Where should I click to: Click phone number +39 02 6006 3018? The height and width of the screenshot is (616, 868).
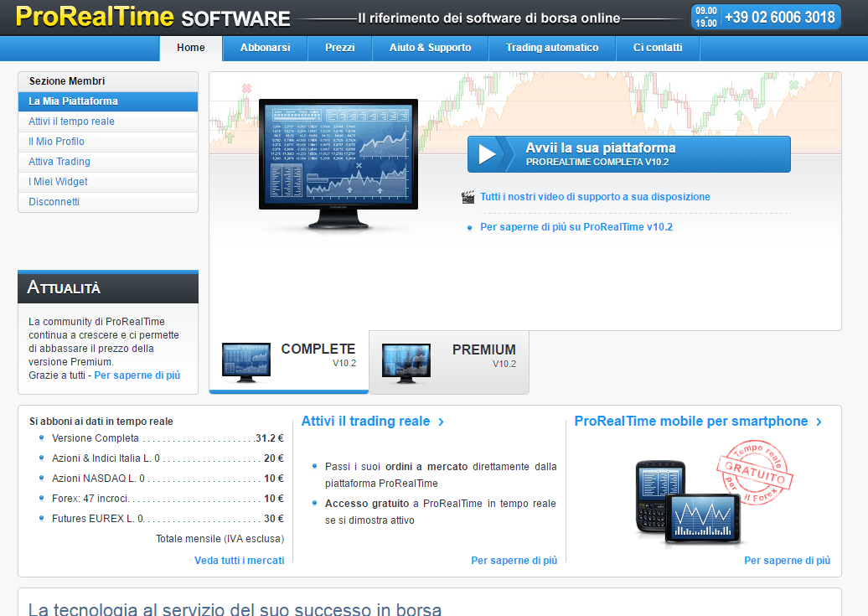click(x=779, y=17)
